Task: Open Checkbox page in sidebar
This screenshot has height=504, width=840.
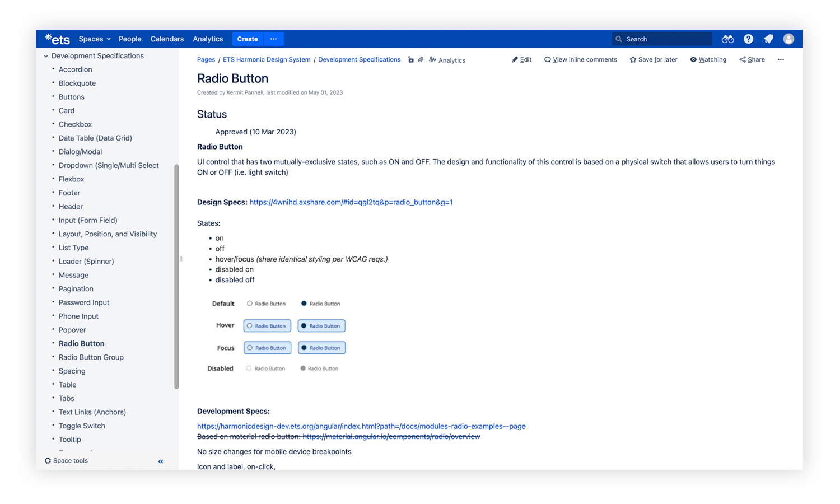Action: [x=75, y=124]
